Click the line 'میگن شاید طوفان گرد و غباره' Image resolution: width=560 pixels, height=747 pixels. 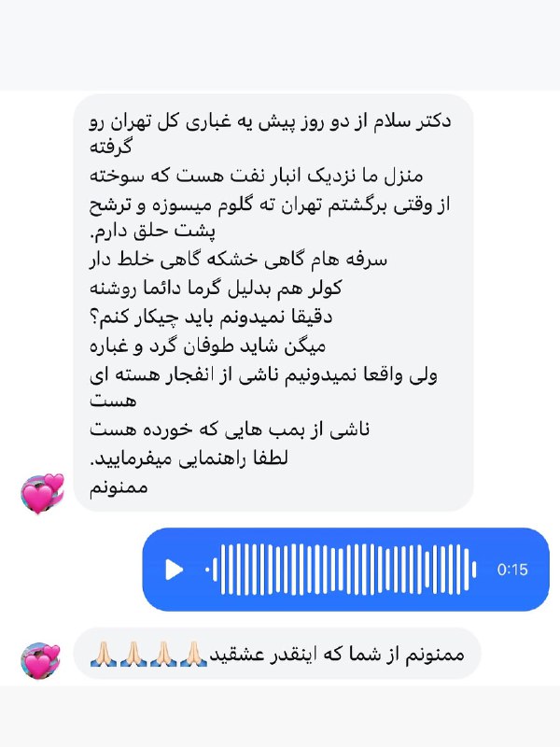(x=207, y=346)
